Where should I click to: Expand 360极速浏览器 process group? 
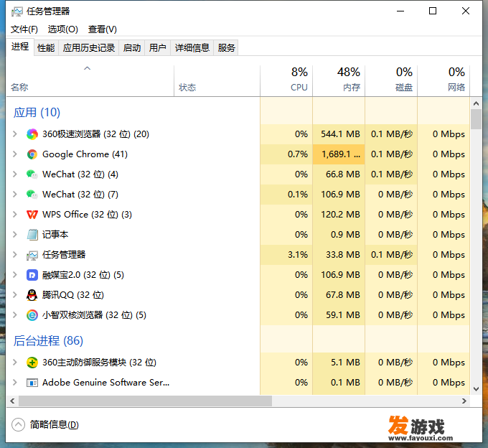click(14, 134)
